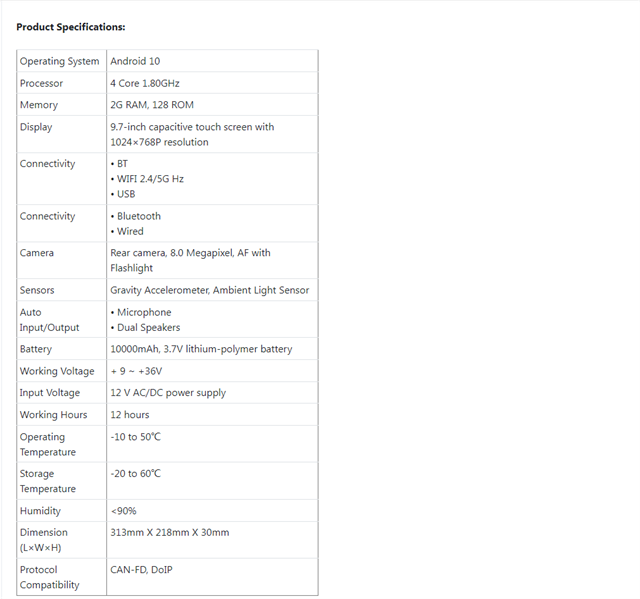Click the Wired connectivity bullet entry

click(x=127, y=231)
